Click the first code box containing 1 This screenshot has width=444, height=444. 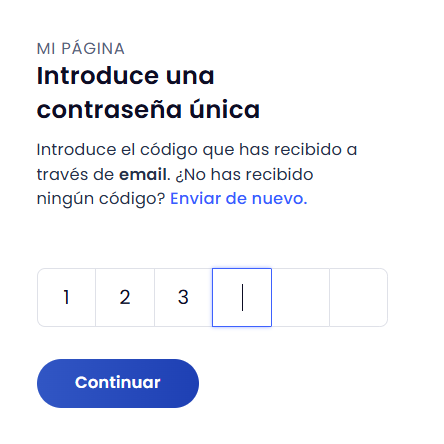(x=67, y=297)
